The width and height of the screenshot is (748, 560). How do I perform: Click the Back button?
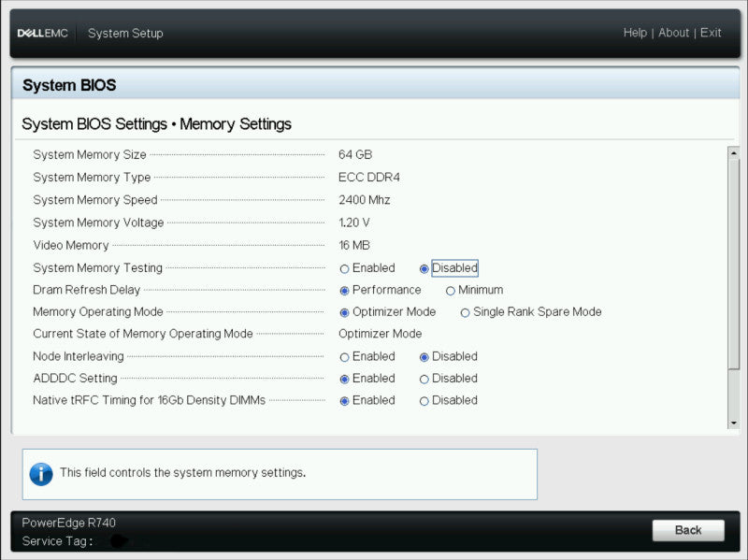tap(688, 530)
